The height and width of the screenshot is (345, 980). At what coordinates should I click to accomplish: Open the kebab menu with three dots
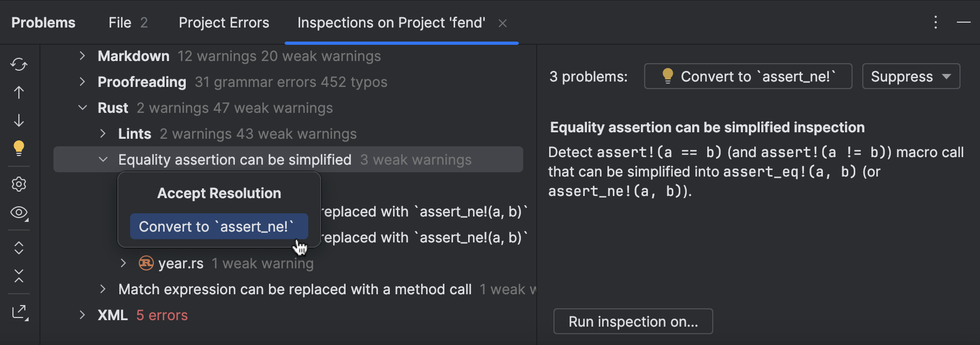tap(936, 22)
